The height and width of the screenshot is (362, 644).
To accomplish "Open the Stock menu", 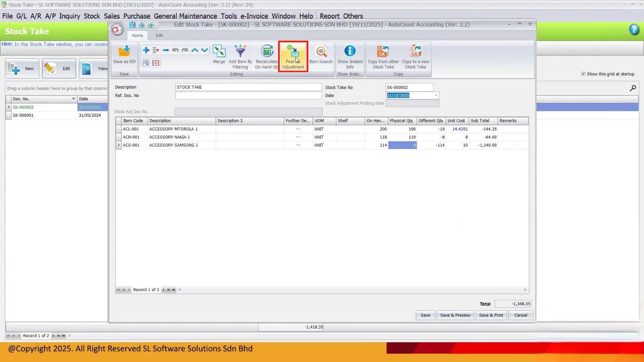I will pos(92,16).
